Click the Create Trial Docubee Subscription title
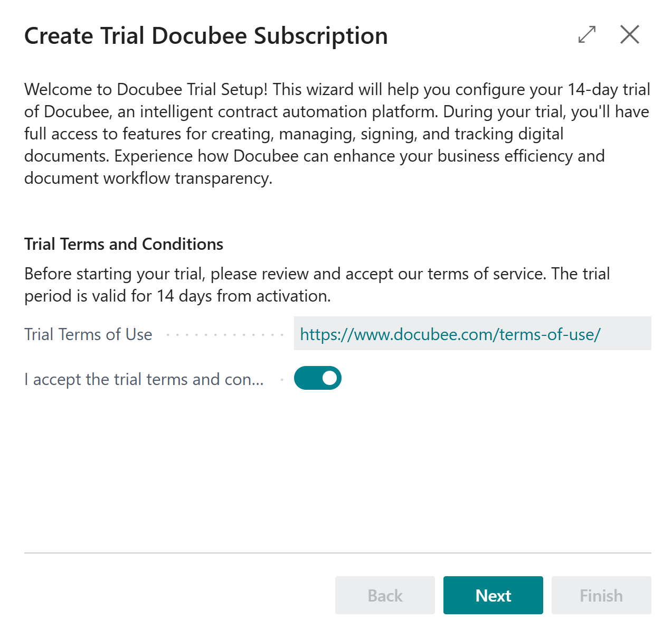The image size is (672, 638). click(206, 36)
